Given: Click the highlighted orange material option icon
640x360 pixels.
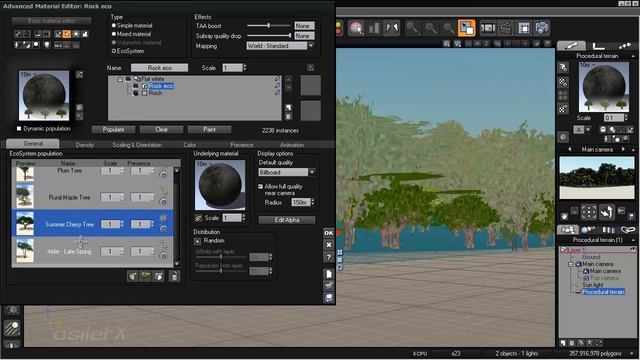Looking at the screenshot, I should point(67,34).
